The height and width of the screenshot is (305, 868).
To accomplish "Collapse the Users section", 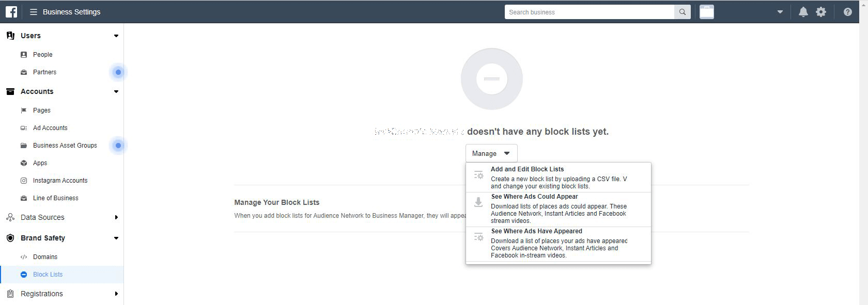I will tap(116, 36).
